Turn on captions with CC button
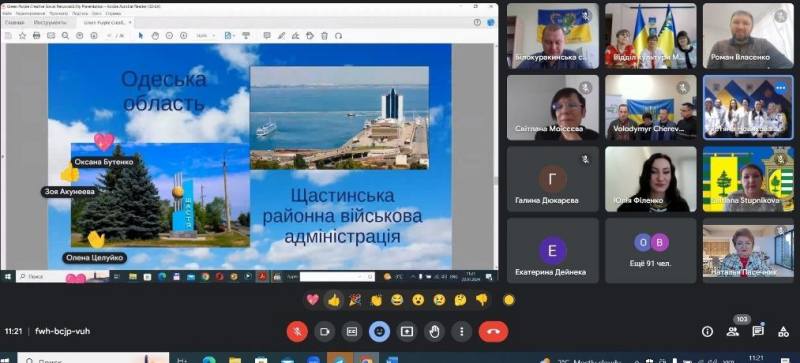This screenshot has height=363, width=800. [352, 331]
